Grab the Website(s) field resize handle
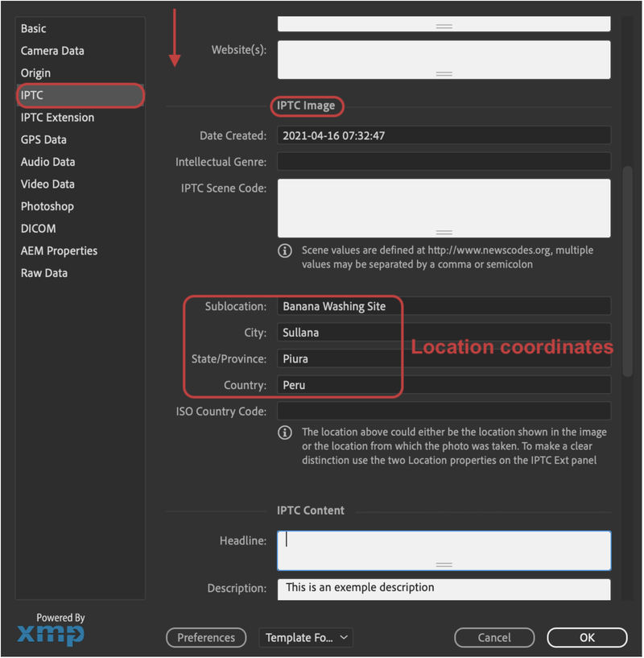 point(444,74)
